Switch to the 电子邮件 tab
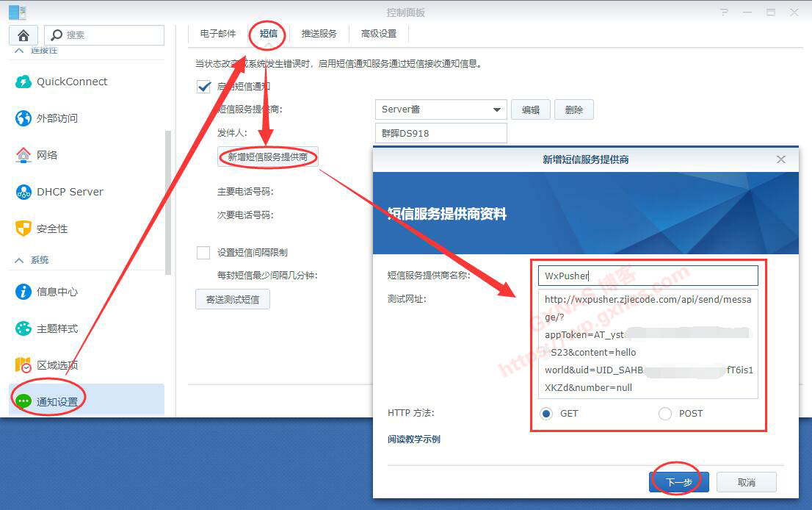 click(x=218, y=34)
